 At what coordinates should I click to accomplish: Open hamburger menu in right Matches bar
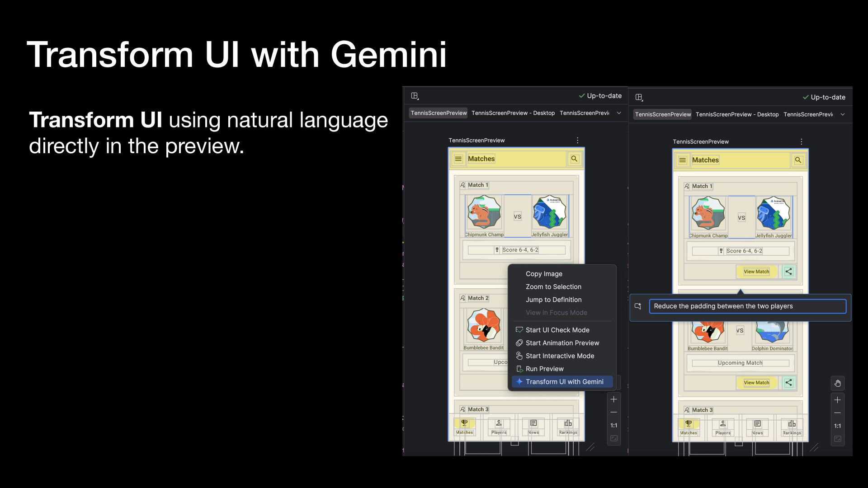682,160
